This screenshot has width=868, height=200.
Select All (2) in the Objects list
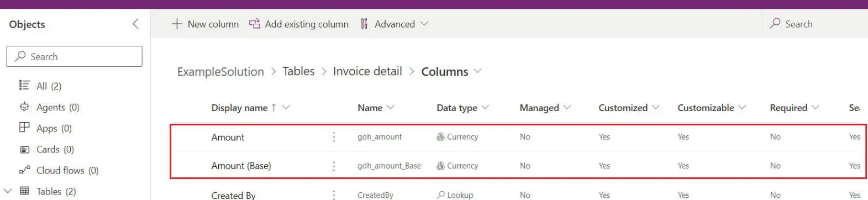coord(49,86)
